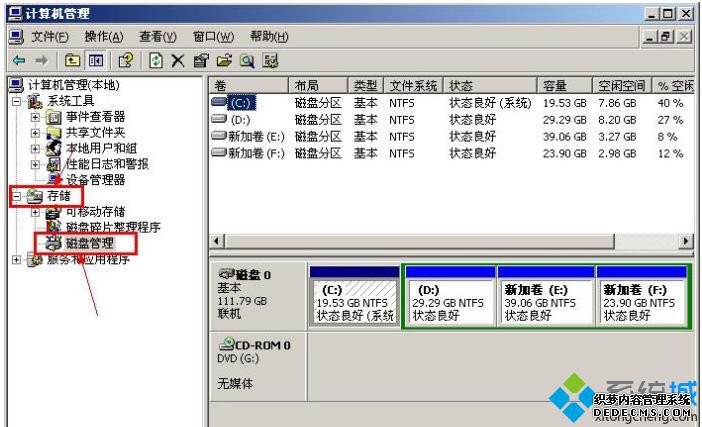Open the 操作(A) menu
The image size is (702, 427).
tap(104, 36)
